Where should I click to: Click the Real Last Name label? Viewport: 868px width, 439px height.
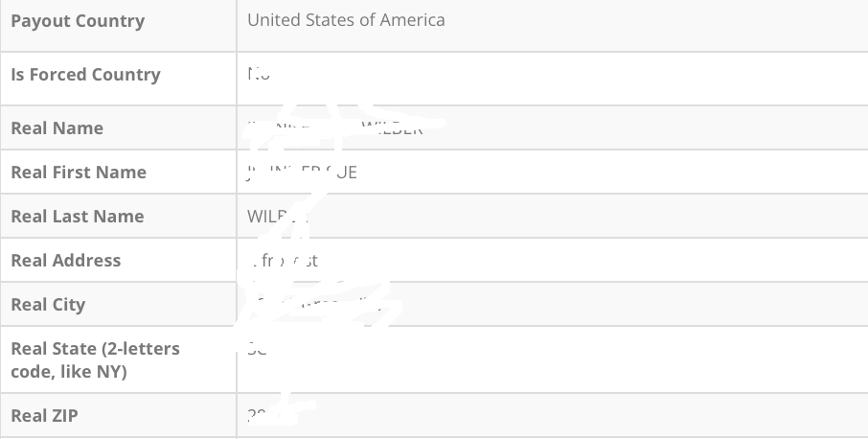click(77, 217)
